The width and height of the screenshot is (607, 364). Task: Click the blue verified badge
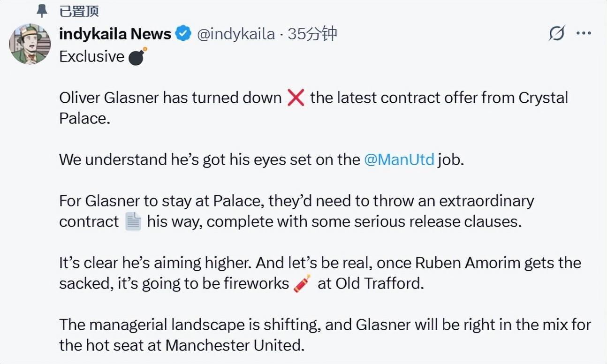[x=183, y=34]
